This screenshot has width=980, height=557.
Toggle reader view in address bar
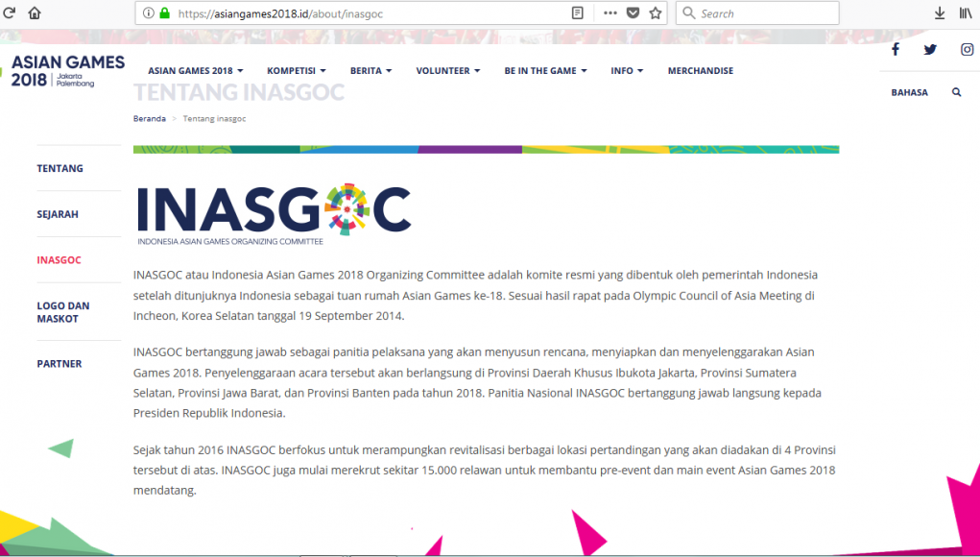click(x=577, y=13)
